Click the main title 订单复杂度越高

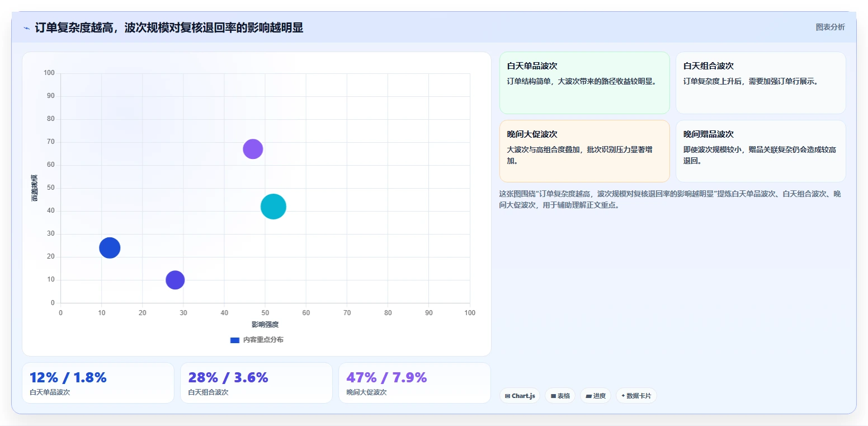click(169, 27)
